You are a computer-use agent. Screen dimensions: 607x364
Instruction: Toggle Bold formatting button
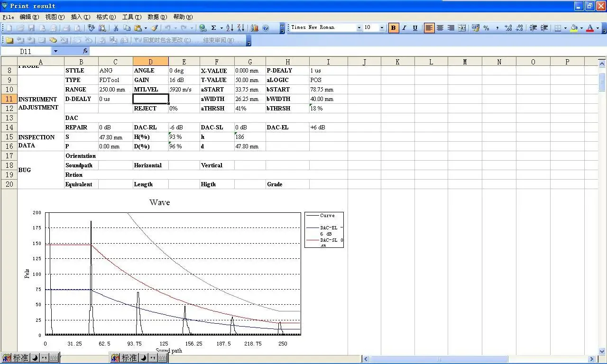[x=393, y=28]
